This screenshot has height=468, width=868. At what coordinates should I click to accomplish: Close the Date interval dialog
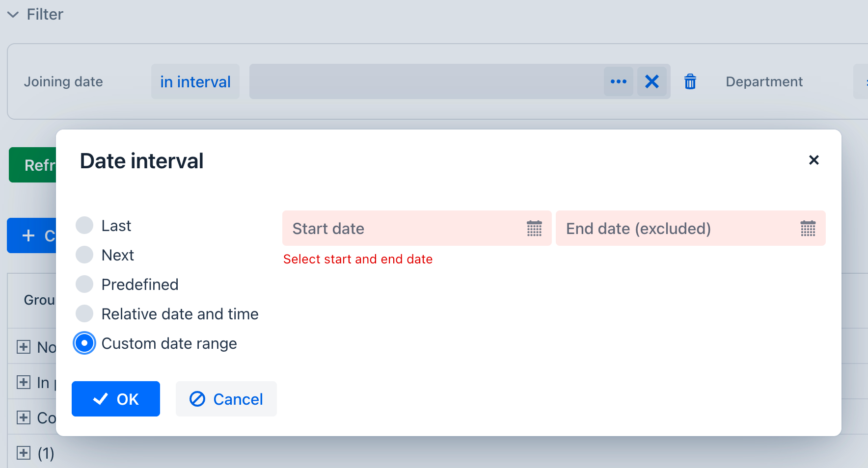(814, 160)
